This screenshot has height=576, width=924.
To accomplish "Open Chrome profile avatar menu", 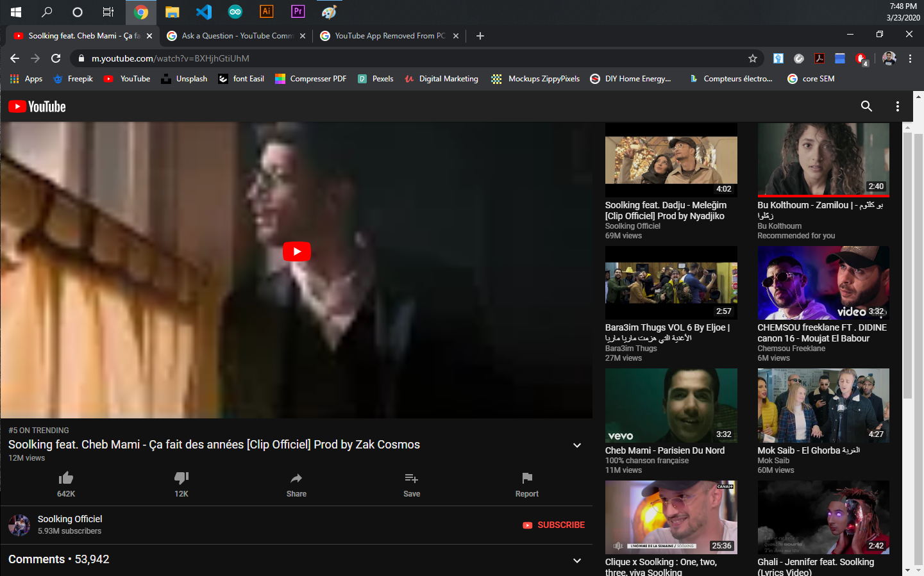I will click(889, 58).
